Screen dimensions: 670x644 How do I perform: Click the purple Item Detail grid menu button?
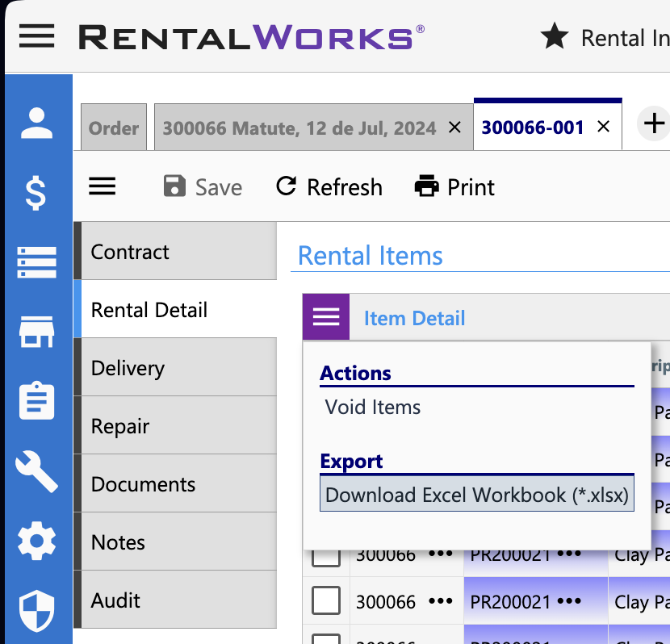(326, 317)
